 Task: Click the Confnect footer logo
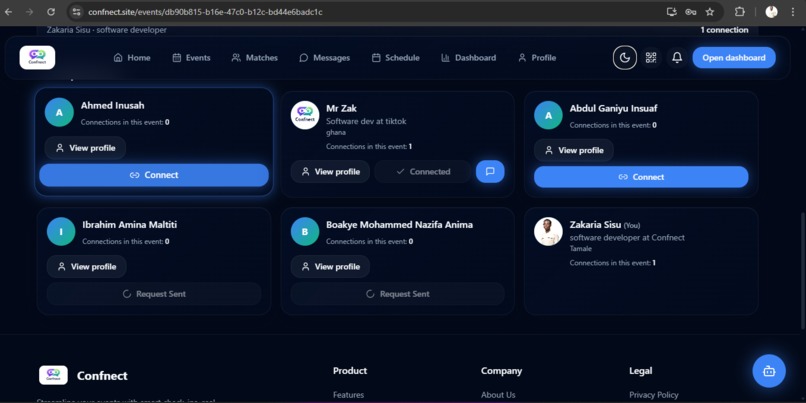tap(53, 375)
